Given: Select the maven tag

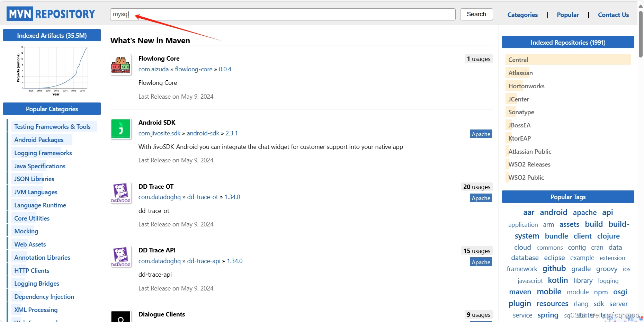Looking at the screenshot, I should click(520, 292).
